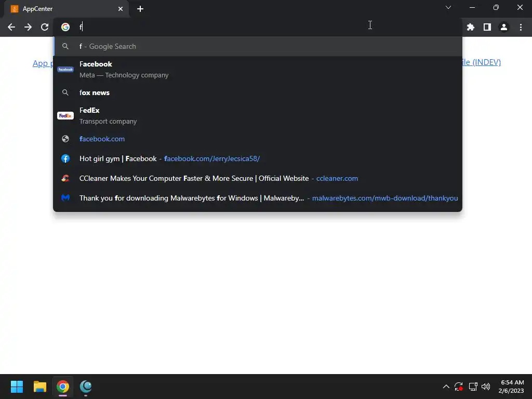Open the Malwarebytes thank you suggestion
The image size is (532, 399).
pyautogui.click(x=258, y=198)
